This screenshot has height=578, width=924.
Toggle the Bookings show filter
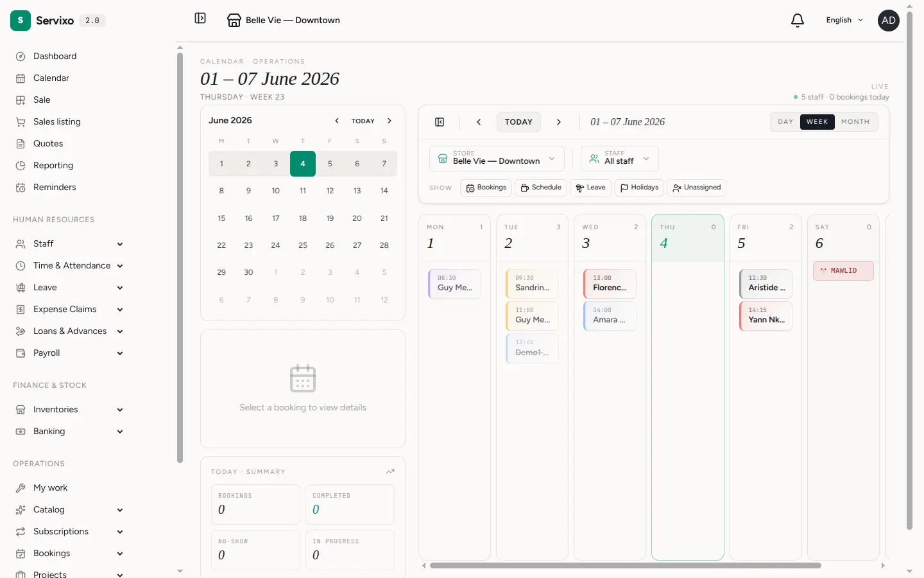pyautogui.click(x=486, y=188)
